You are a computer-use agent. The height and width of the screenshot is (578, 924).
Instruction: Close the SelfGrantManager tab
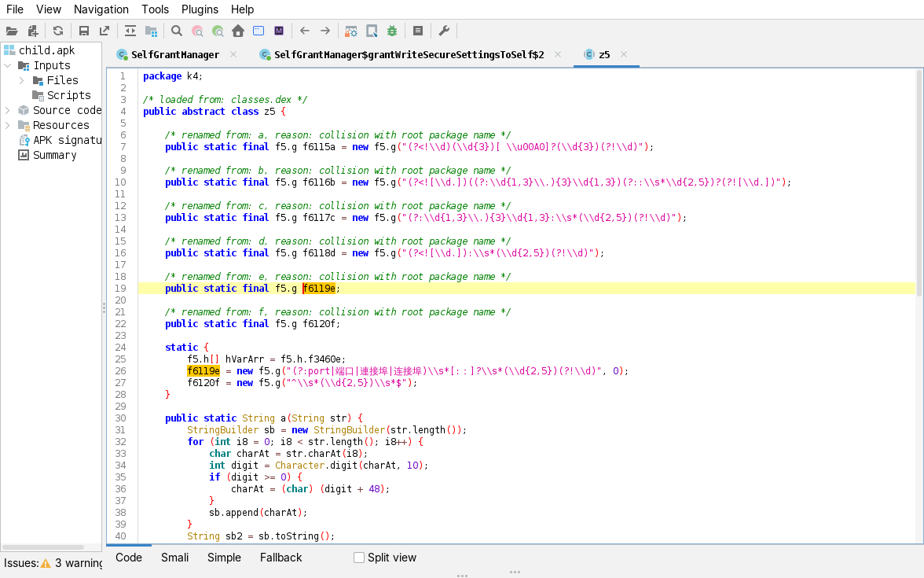(x=233, y=54)
